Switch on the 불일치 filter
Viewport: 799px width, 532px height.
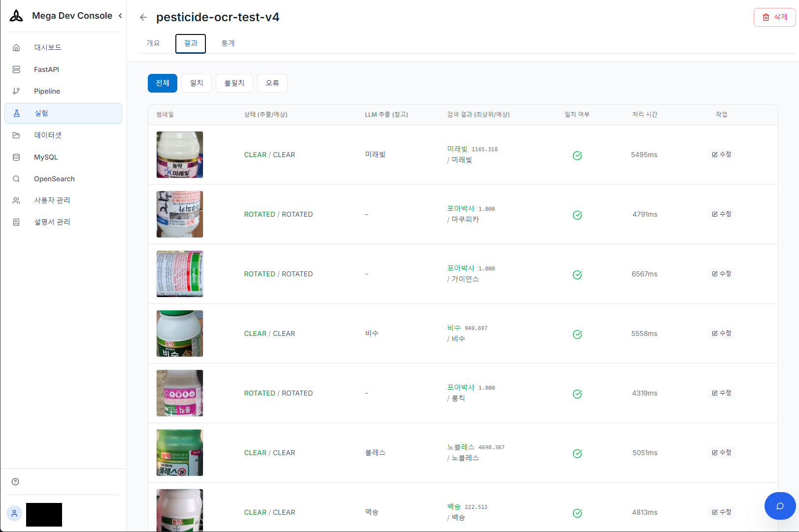(x=234, y=83)
